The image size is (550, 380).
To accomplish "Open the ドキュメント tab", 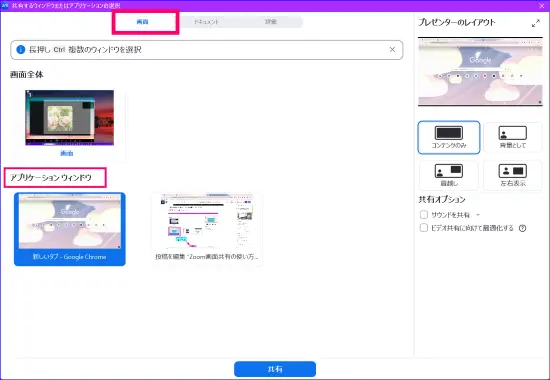I will [x=207, y=22].
